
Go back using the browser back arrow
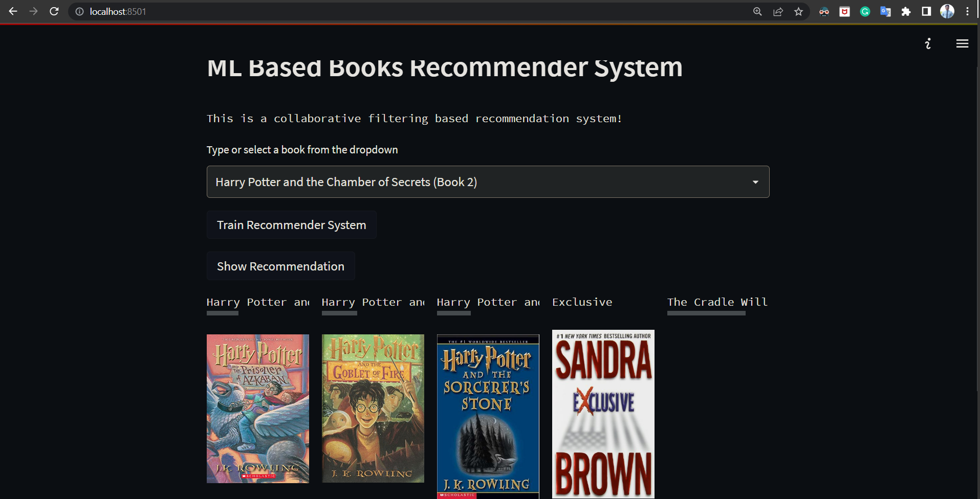(x=13, y=11)
